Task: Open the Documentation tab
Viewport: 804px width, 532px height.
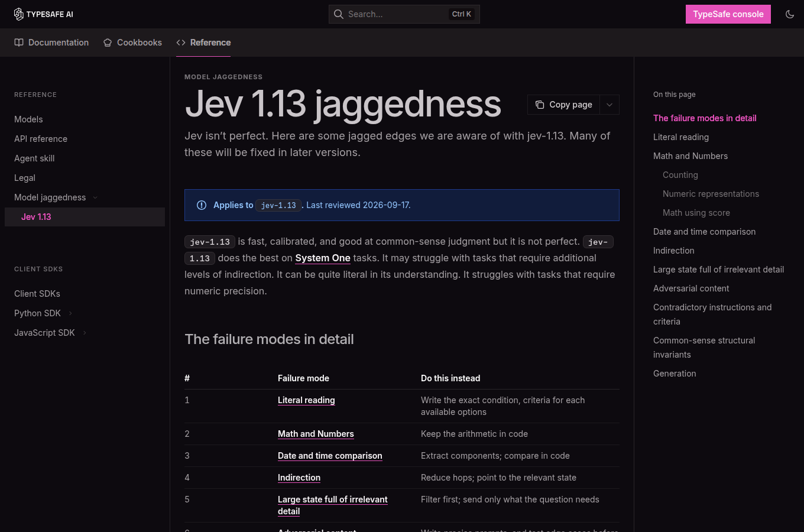Action: (x=51, y=43)
